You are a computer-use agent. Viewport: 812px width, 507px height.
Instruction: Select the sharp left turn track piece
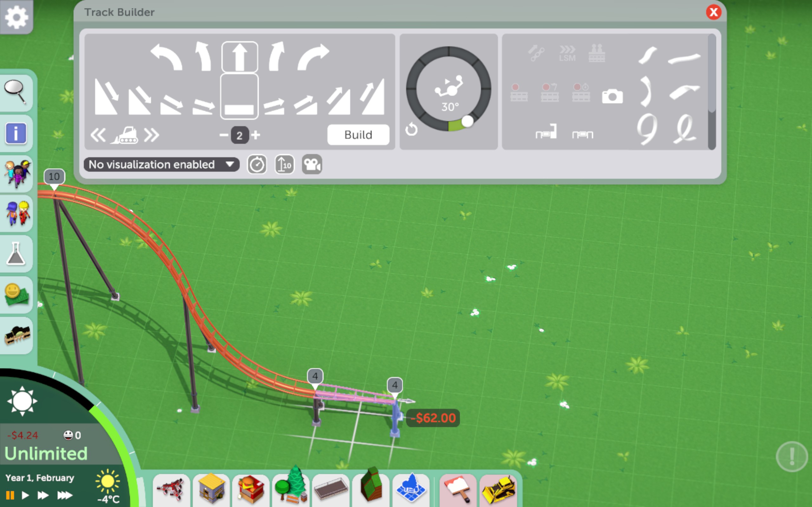coord(166,57)
